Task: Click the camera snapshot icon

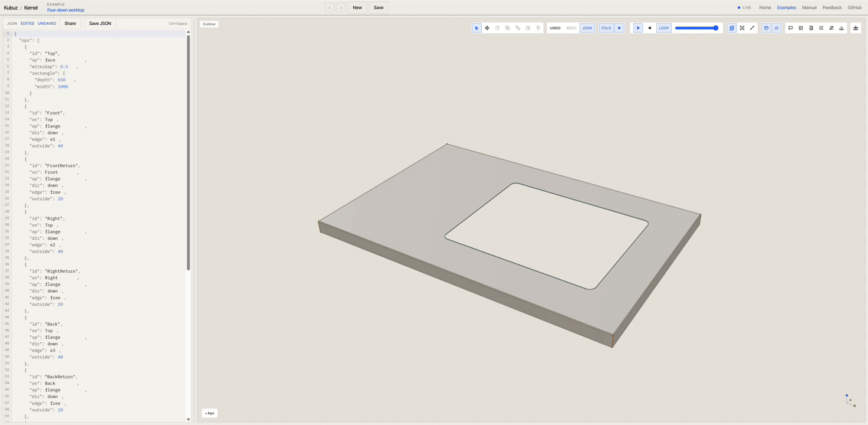Action: point(856,28)
